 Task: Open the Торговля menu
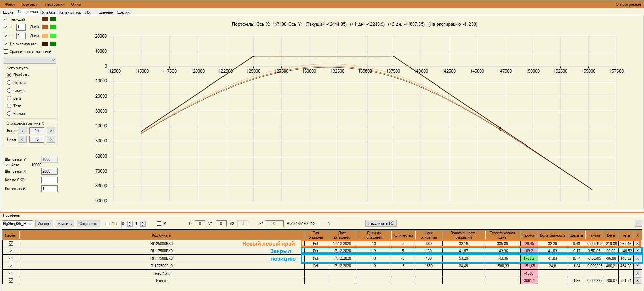[30, 4]
